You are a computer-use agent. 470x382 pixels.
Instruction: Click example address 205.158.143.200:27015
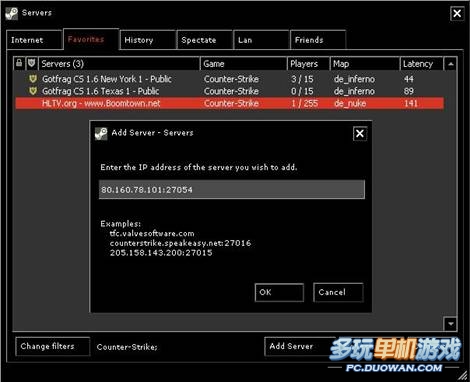point(161,253)
